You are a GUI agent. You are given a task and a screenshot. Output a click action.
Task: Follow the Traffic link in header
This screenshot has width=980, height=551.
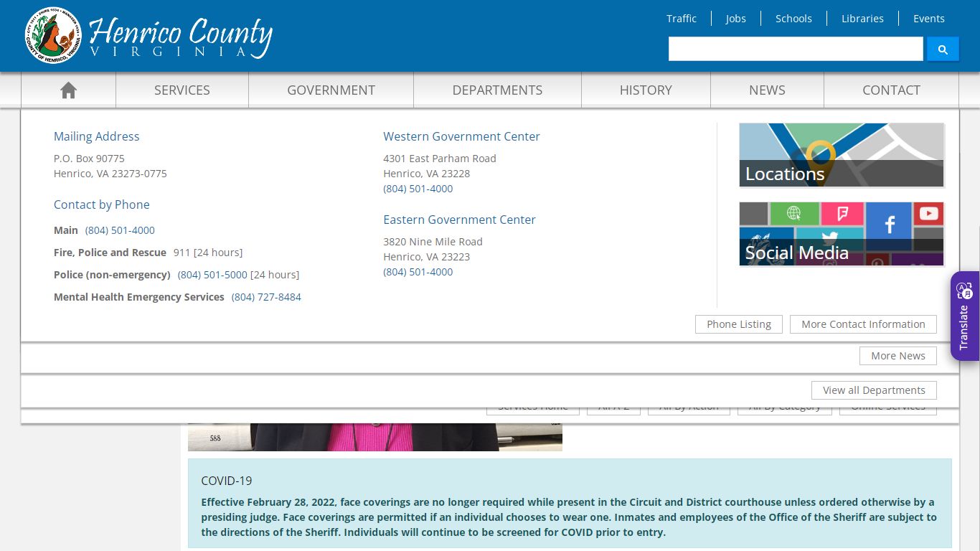682,19
